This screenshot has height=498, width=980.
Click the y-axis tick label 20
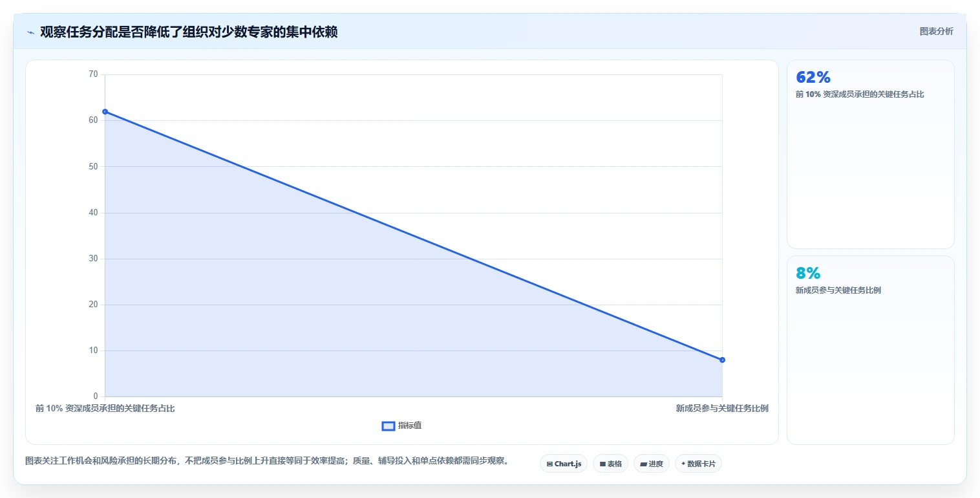click(x=93, y=305)
